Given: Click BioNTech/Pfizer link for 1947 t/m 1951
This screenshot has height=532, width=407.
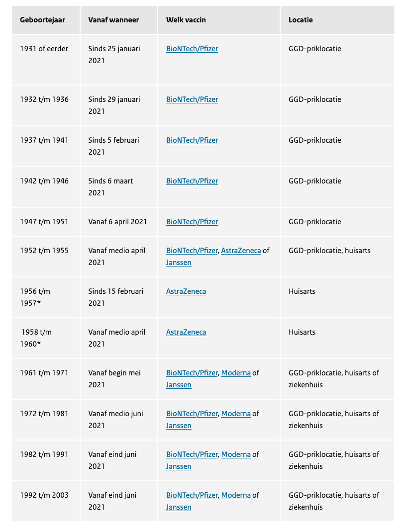Looking at the screenshot, I should click(x=192, y=222).
